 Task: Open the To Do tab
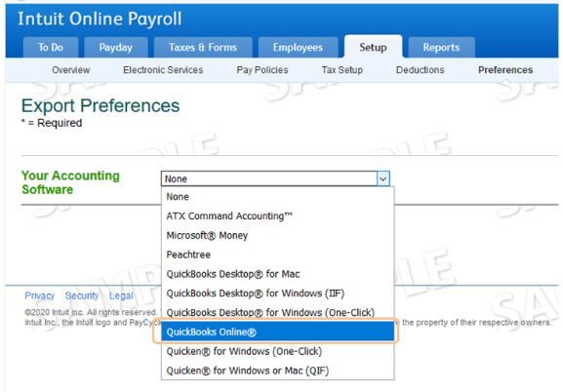pyautogui.click(x=51, y=48)
